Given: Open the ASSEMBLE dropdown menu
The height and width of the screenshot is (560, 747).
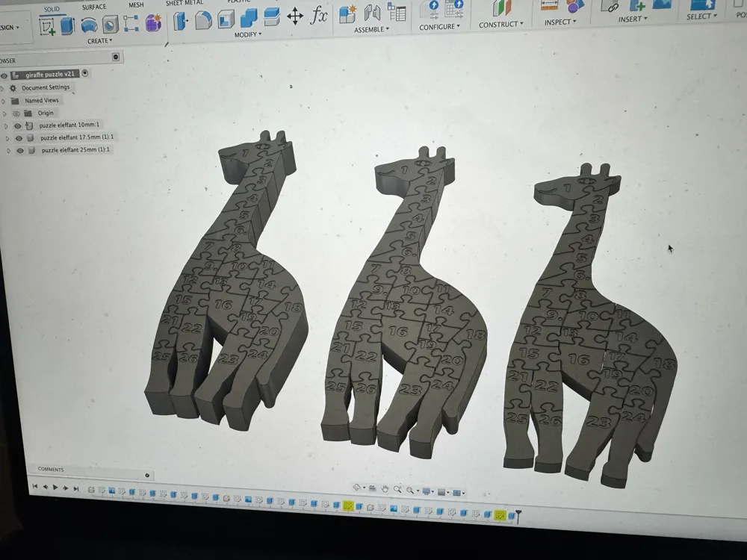Looking at the screenshot, I should coord(371,30).
